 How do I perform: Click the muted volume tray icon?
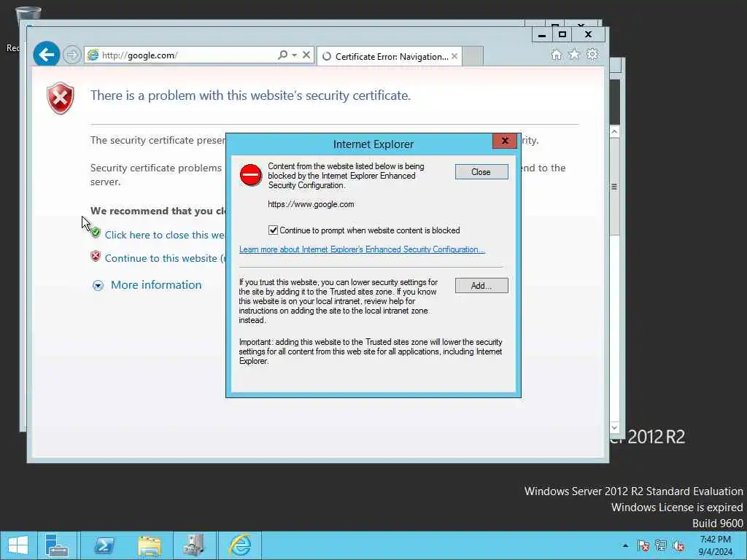point(679,545)
